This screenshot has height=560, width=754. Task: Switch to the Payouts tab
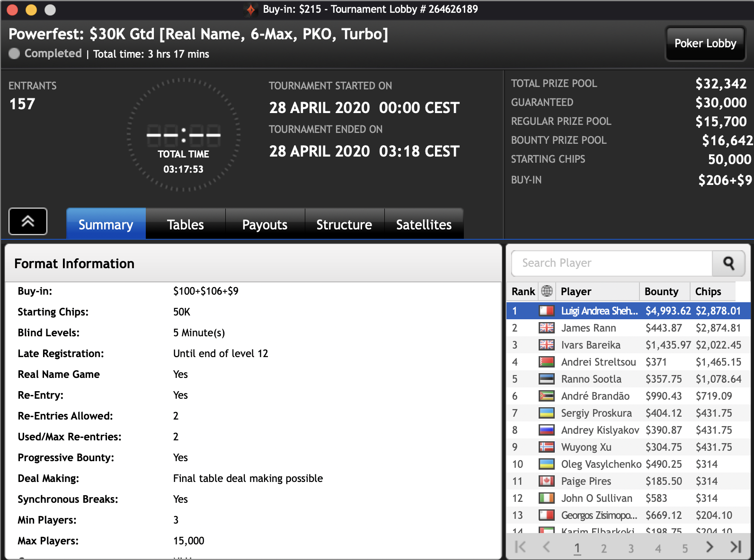pyautogui.click(x=265, y=225)
